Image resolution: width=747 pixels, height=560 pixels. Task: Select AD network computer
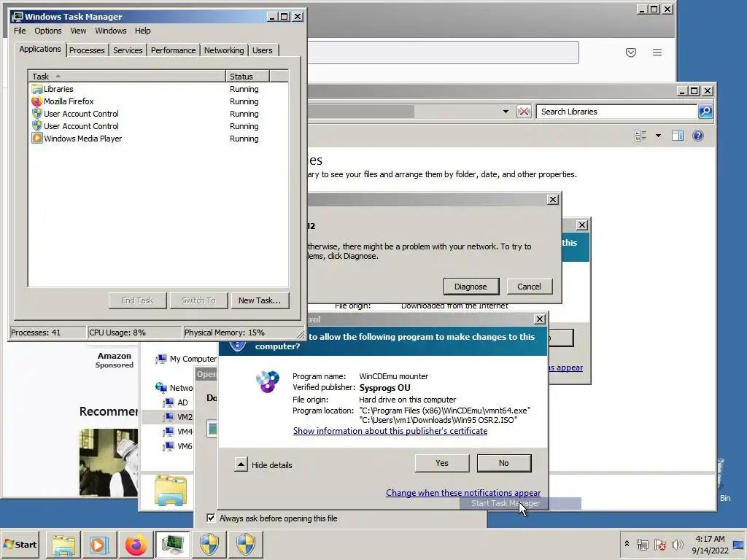click(175, 402)
